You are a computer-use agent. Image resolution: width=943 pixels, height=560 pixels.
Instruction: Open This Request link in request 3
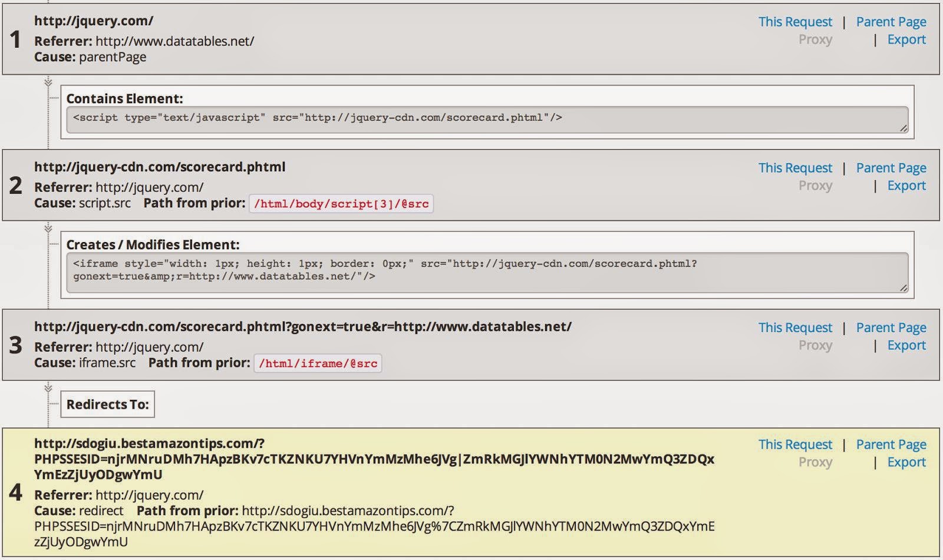coord(795,327)
